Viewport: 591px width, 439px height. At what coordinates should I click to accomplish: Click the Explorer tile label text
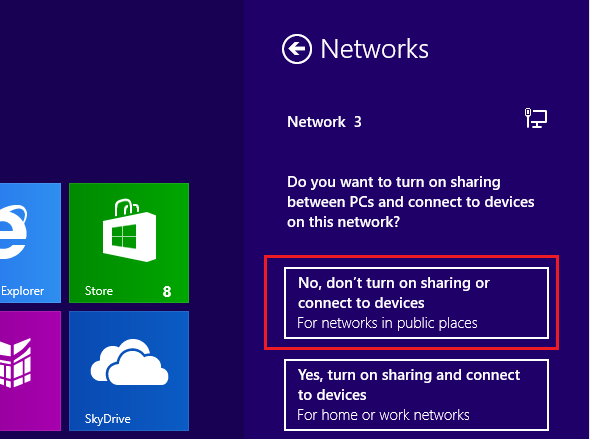point(22,291)
